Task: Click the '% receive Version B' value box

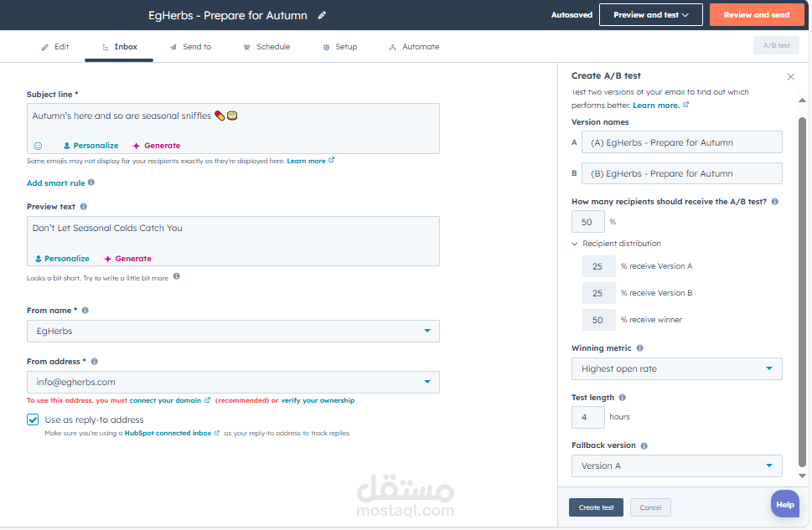Action: coord(598,293)
